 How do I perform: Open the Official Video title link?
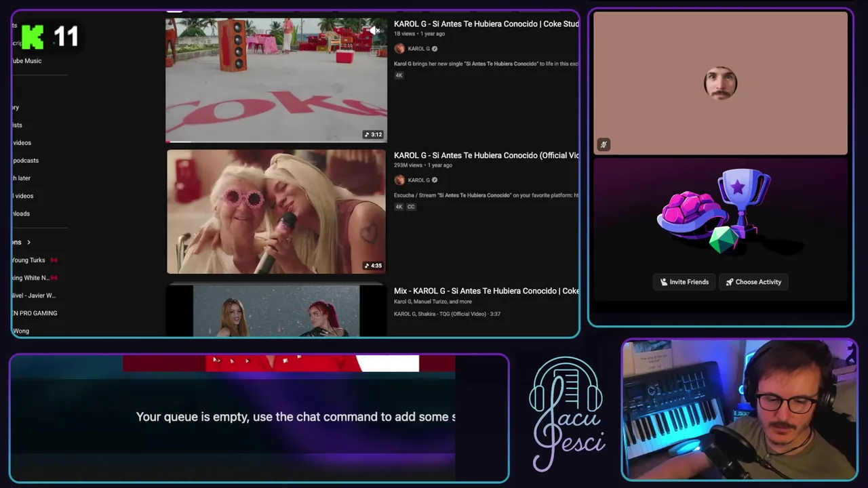486,155
